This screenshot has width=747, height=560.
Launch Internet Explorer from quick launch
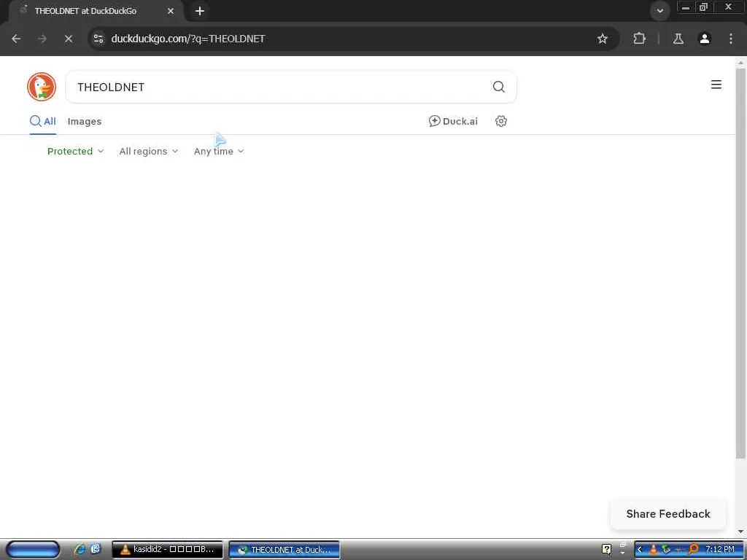click(80, 550)
